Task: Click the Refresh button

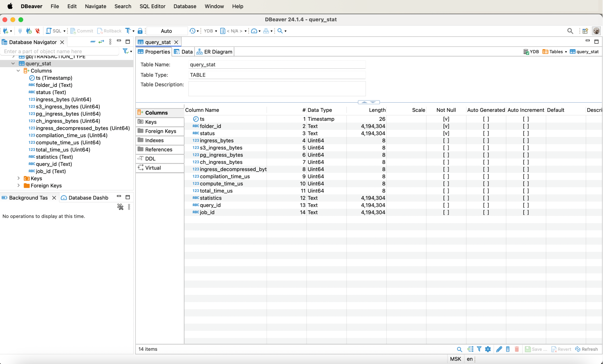Action: 587,349
